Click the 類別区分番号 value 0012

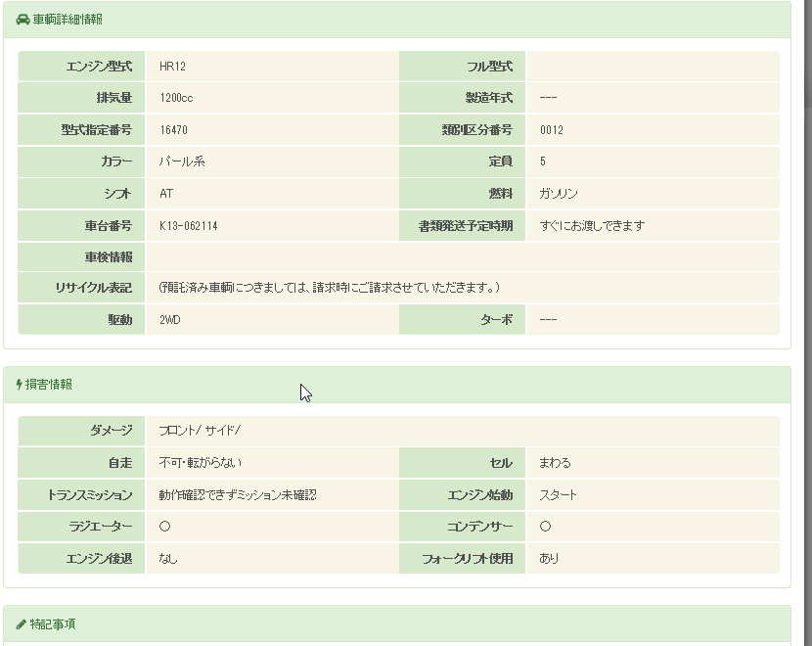(x=552, y=130)
